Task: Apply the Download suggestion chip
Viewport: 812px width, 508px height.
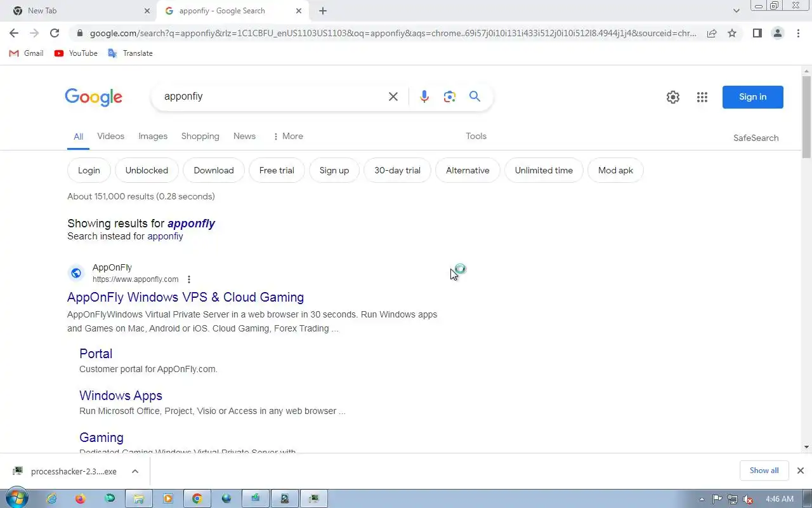Action: pos(214,170)
